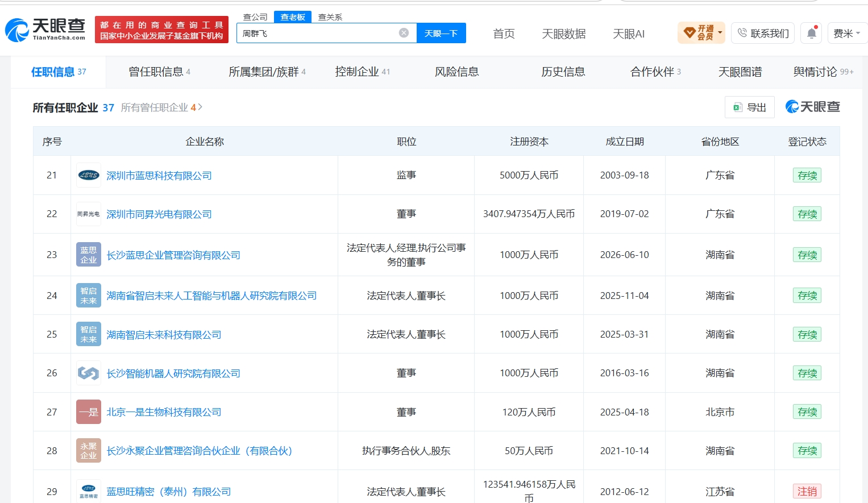Viewport: 868px width, 503px height.
Task: Open the 天眼图谱 tab
Action: point(740,72)
